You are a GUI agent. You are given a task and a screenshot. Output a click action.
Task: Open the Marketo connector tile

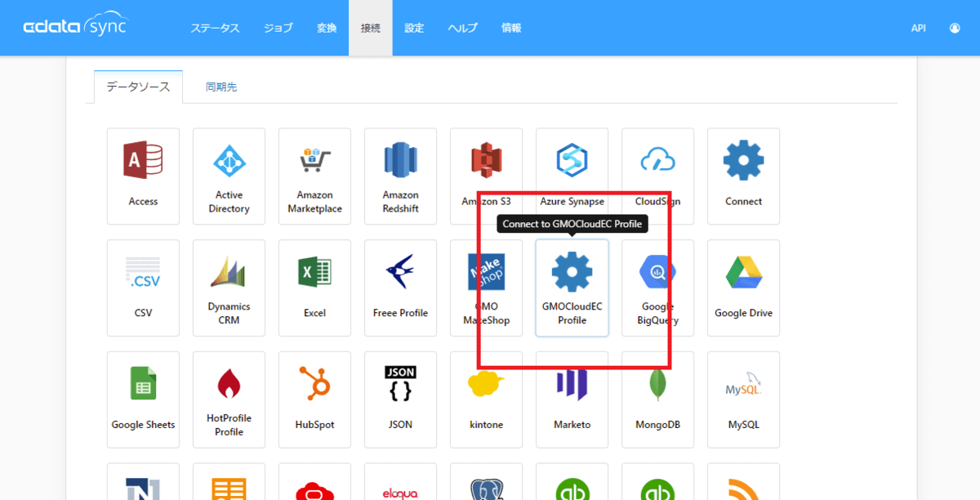point(572,400)
